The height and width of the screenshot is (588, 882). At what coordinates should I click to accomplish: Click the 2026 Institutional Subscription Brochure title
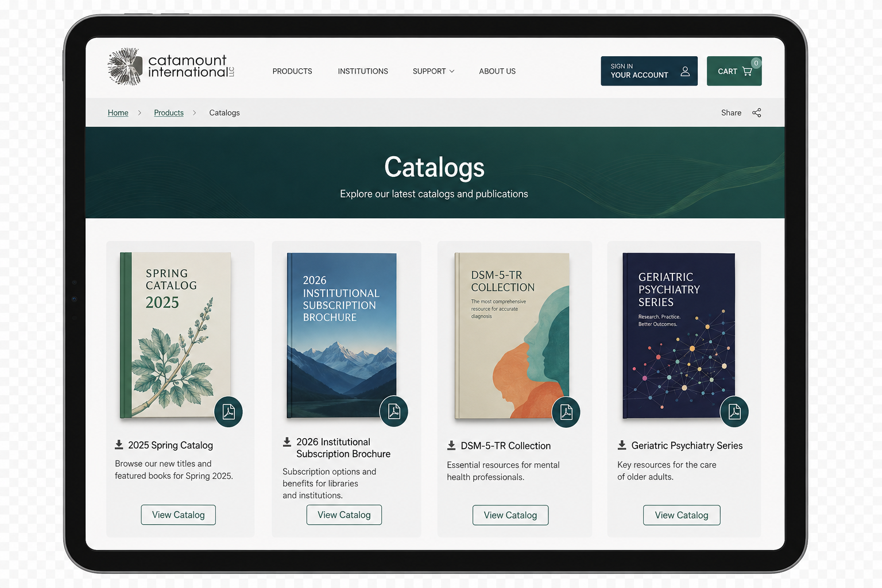343,448
